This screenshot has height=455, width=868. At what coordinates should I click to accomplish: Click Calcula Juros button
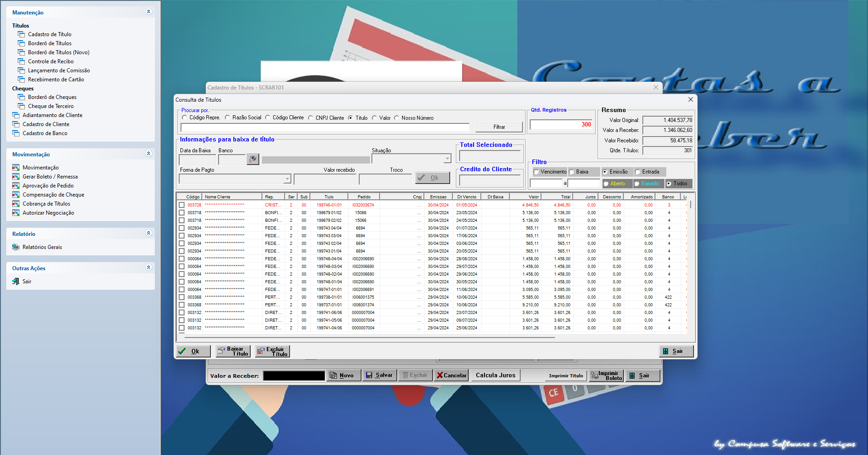click(x=496, y=375)
